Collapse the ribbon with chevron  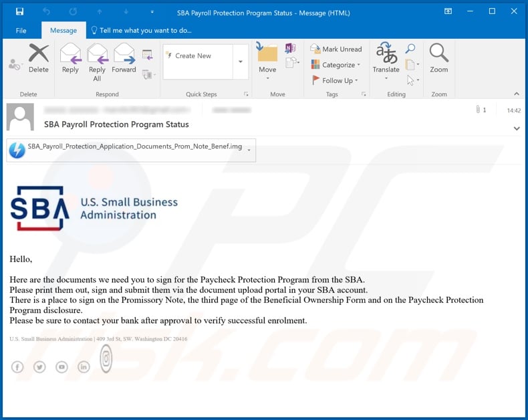pyautogui.click(x=517, y=94)
